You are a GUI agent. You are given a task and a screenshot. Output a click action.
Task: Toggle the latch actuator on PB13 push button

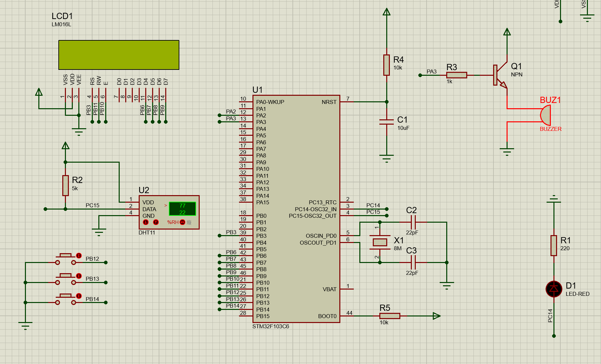click(79, 276)
